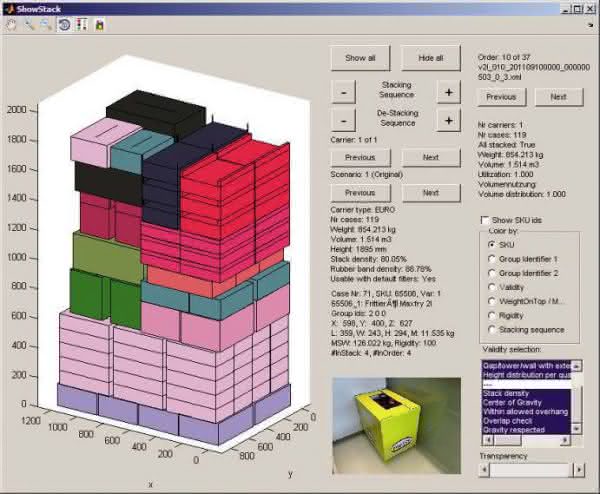The height and width of the screenshot is (494, 600).
Task: Go to Next order under Order: 10 of 37
Action: [x=559, y=97]
